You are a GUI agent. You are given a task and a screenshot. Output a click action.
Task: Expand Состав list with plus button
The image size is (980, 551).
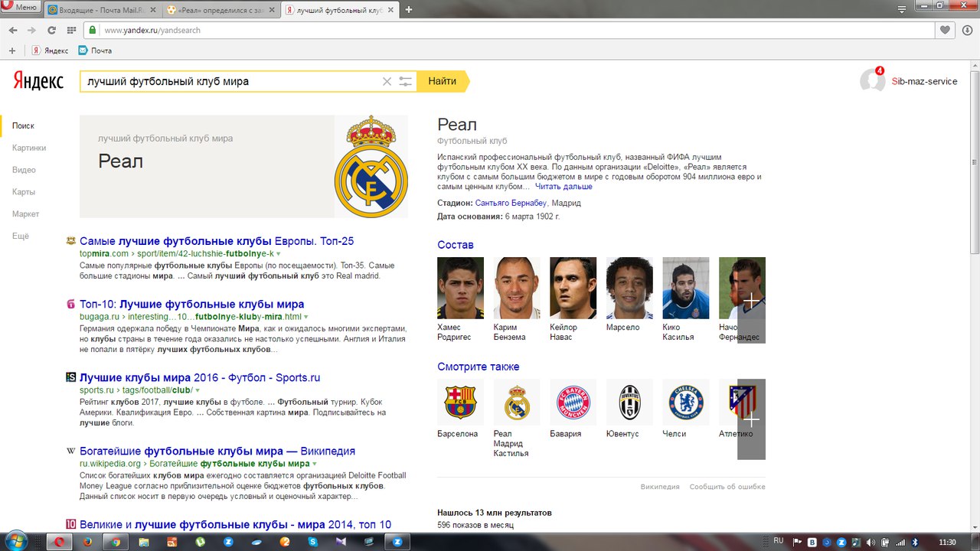point(751,301)
